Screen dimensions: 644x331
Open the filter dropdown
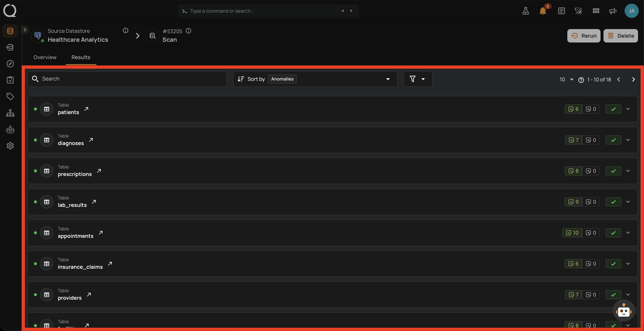click(x=418, y=79)
